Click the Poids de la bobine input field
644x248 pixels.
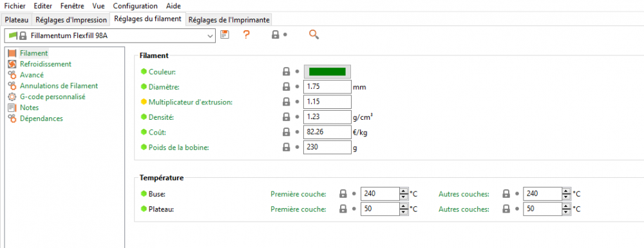327,147
